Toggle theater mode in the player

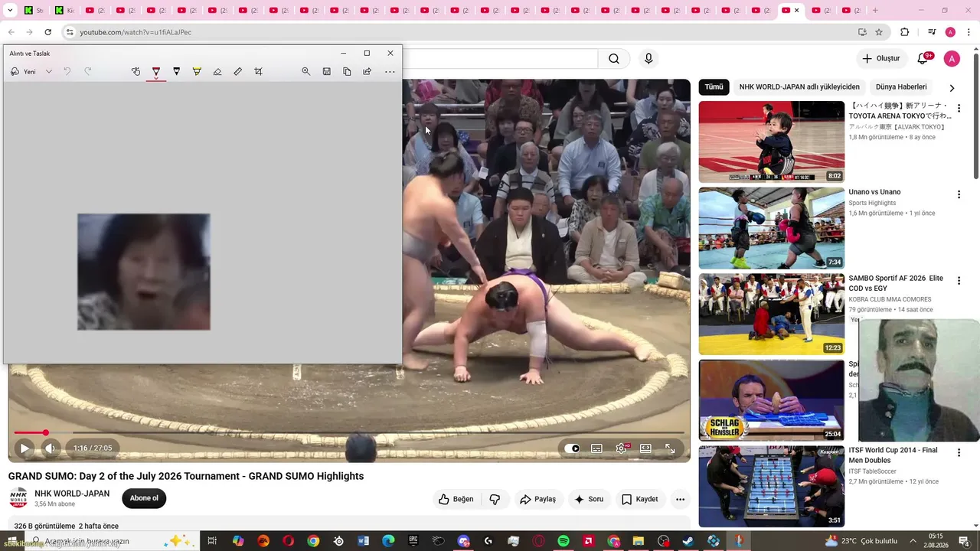tap(645, 448)
